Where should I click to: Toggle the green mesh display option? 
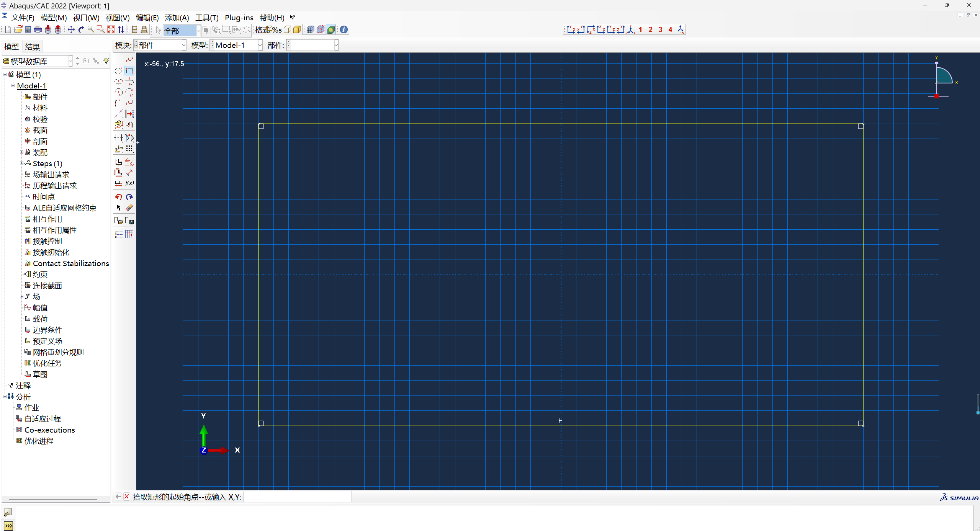coord(331,29)
